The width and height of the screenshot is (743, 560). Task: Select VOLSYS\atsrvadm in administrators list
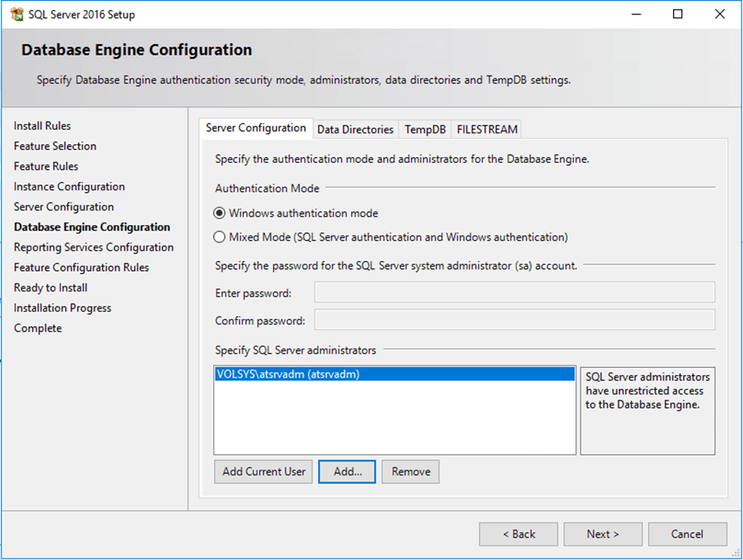288,374
